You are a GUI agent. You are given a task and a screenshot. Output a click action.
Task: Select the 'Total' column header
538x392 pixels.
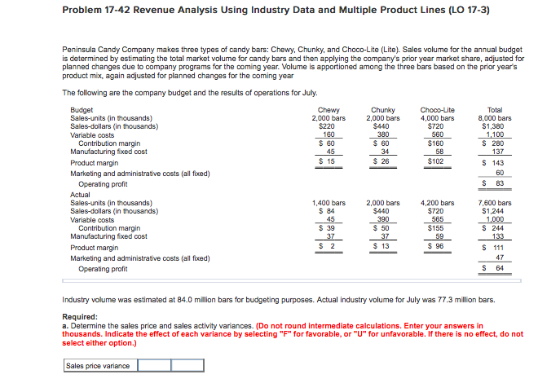point(495,110)
